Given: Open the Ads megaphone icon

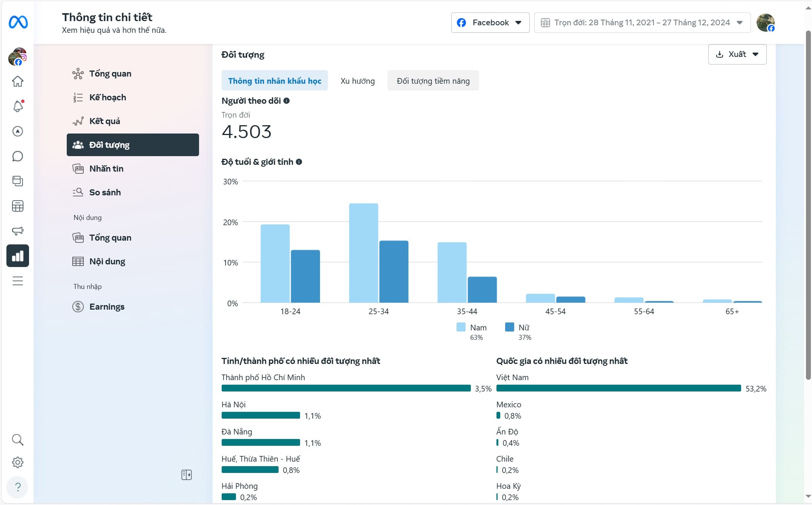Looking at the screenshot, I should point(18,231).
